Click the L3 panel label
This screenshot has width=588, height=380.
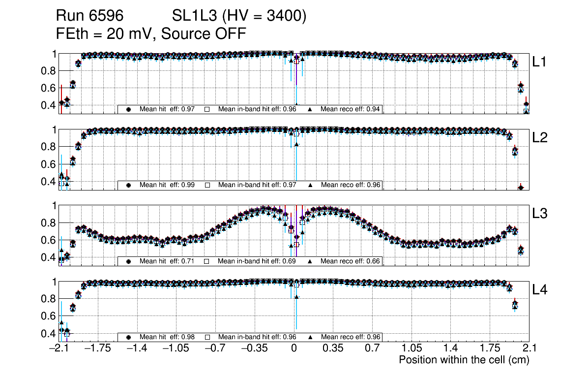coord(539,214)
